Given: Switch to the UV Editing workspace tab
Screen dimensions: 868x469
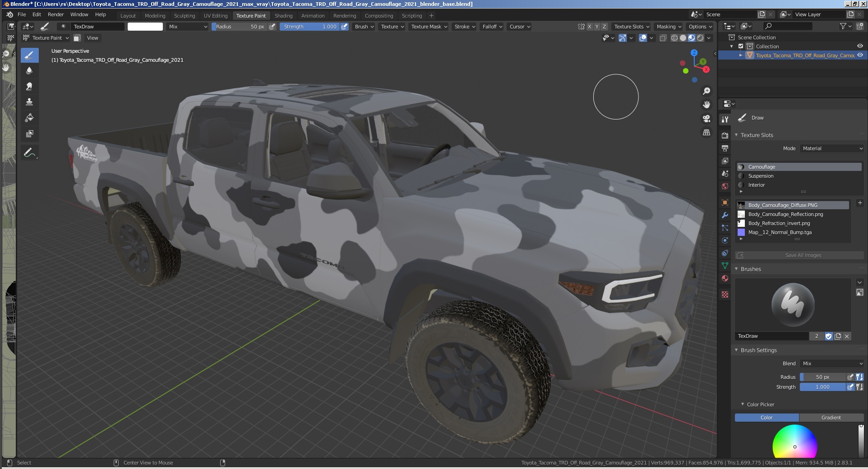Looking at the screenshot, I should (x=216, y=15).
